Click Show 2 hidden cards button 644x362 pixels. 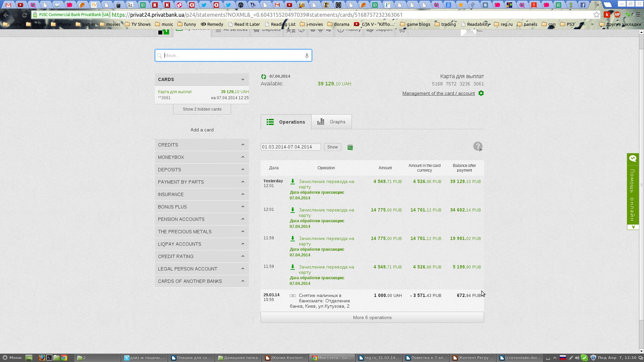point(202,109)
